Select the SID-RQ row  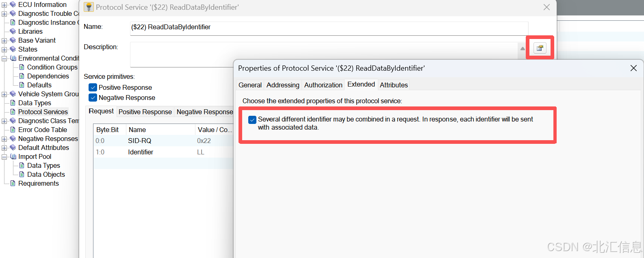(x=163, y=141)
